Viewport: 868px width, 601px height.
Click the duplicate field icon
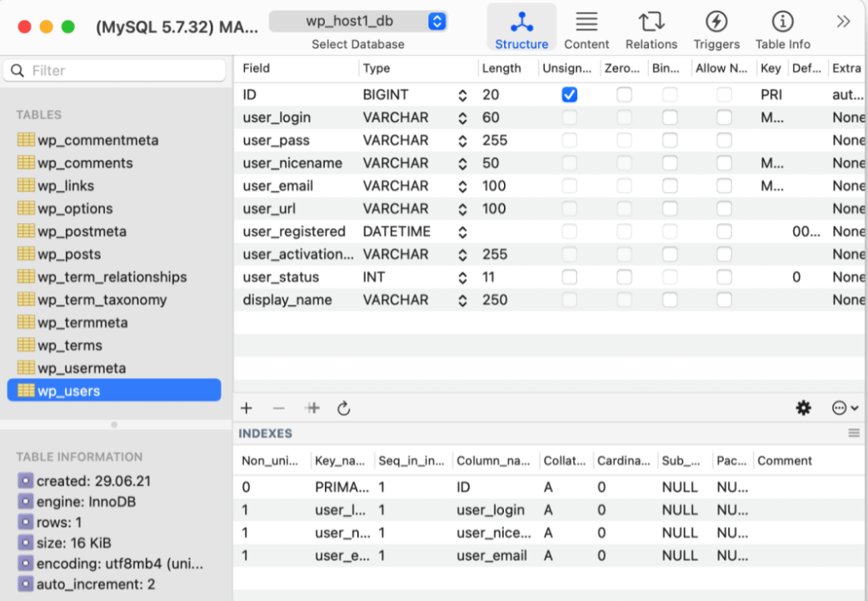(312, 409)
